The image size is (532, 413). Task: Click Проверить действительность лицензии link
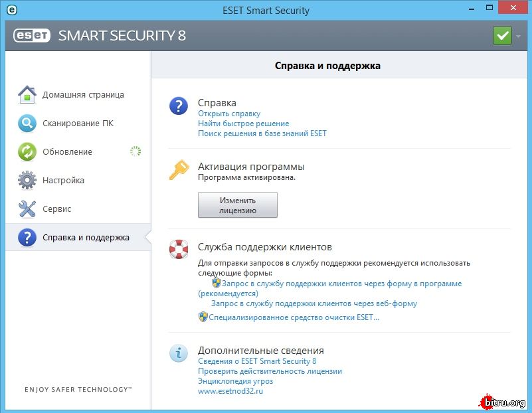pyautogui.click(x=270, y=371)
